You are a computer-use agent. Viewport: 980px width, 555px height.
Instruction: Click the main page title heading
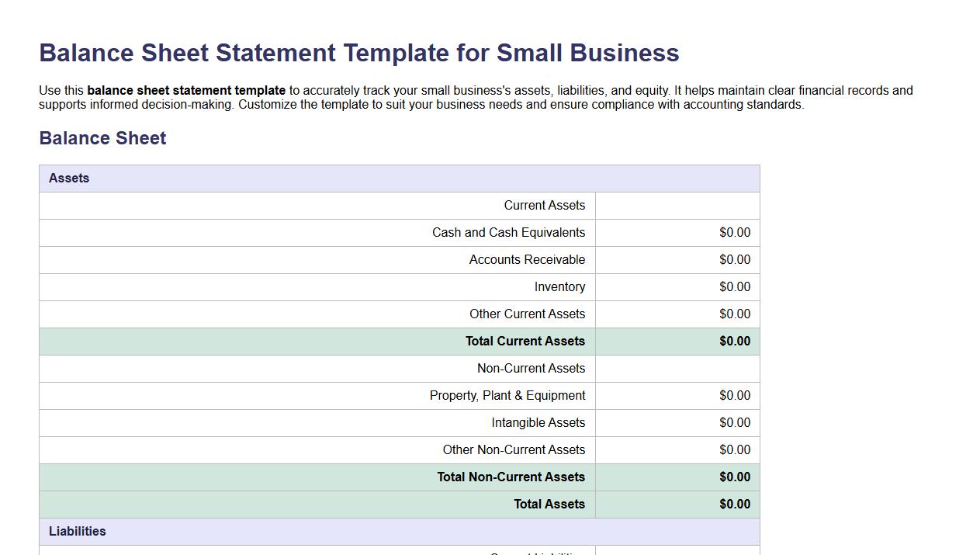[x=358, y=53]
